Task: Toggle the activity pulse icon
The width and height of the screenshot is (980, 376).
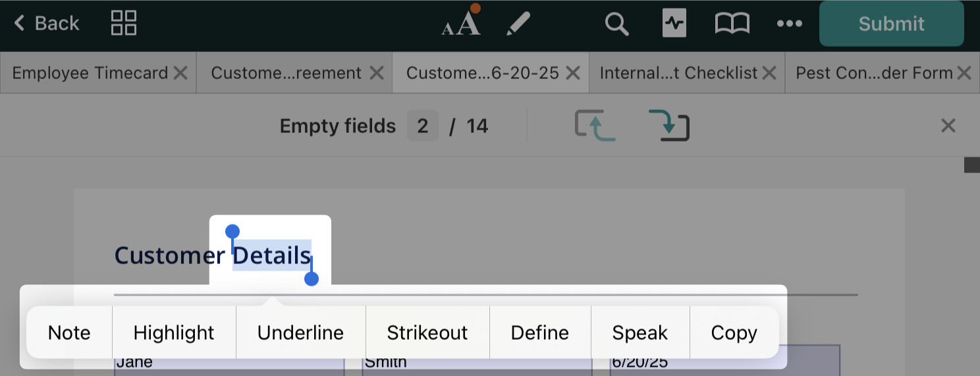Action: (x=674, y=24)
